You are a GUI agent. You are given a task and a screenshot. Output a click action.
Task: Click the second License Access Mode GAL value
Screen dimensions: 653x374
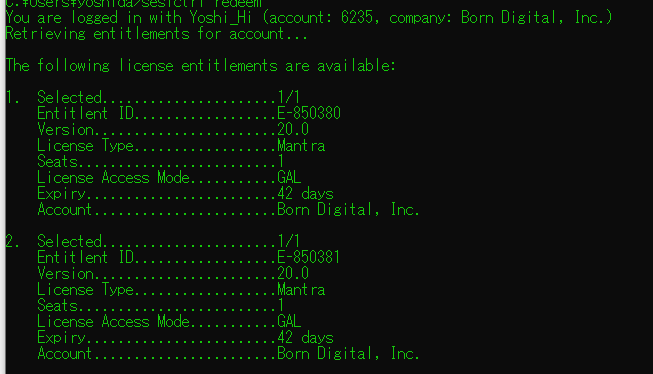pos(289,322)
